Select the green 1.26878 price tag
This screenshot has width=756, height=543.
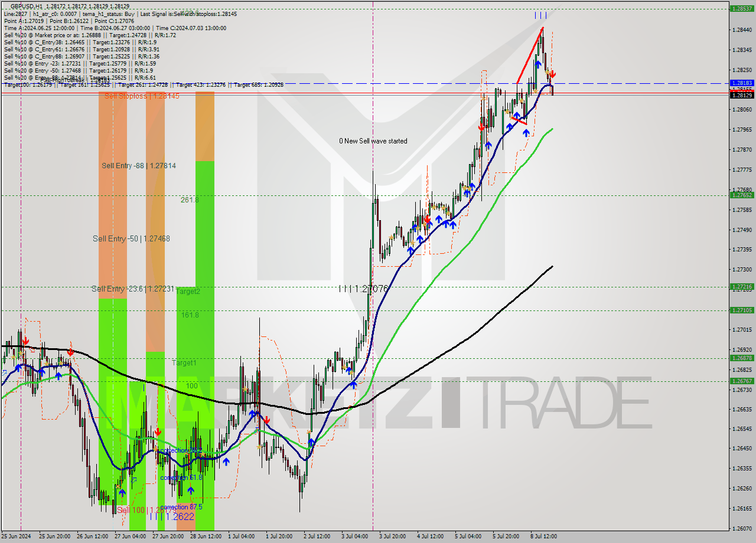pyautogui.click(x=741, y=358)
